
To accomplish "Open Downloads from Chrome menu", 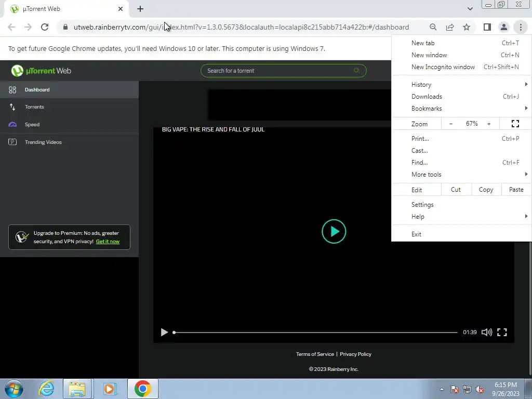I will tap(461, 96).
